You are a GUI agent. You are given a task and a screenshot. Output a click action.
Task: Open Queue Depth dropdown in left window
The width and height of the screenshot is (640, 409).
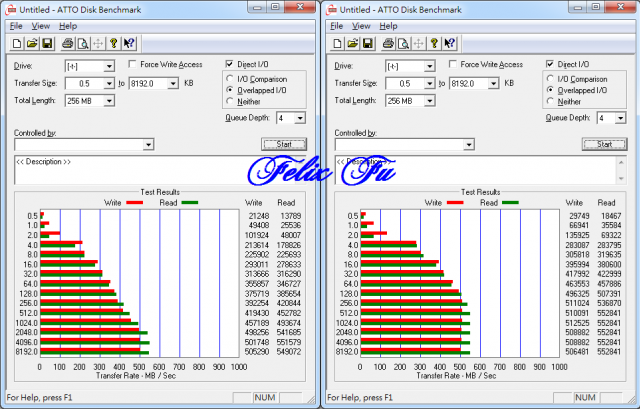[300, 118]
